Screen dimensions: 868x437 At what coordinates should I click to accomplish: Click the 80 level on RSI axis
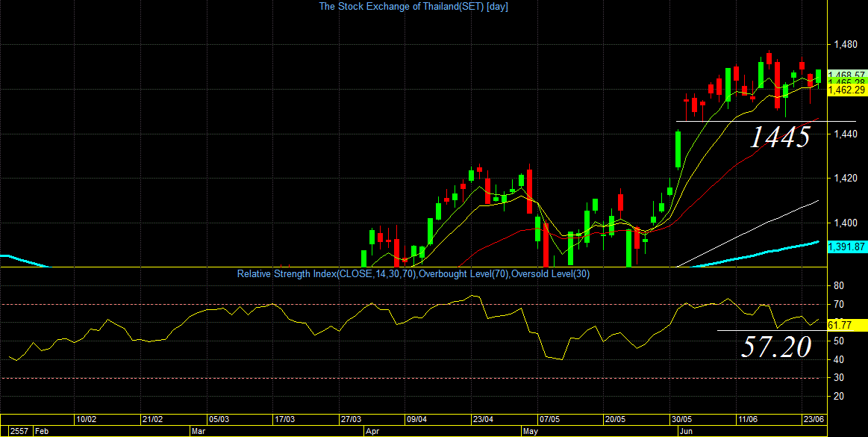[x=838, y=286]
